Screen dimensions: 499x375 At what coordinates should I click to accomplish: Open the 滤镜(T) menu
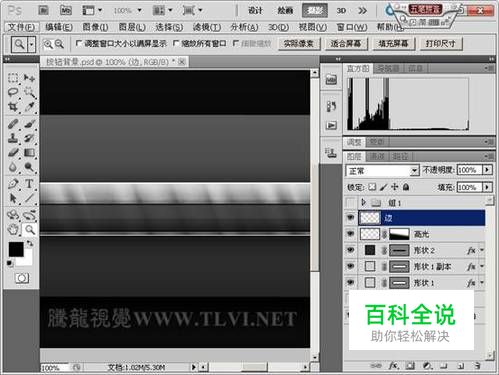207,27
